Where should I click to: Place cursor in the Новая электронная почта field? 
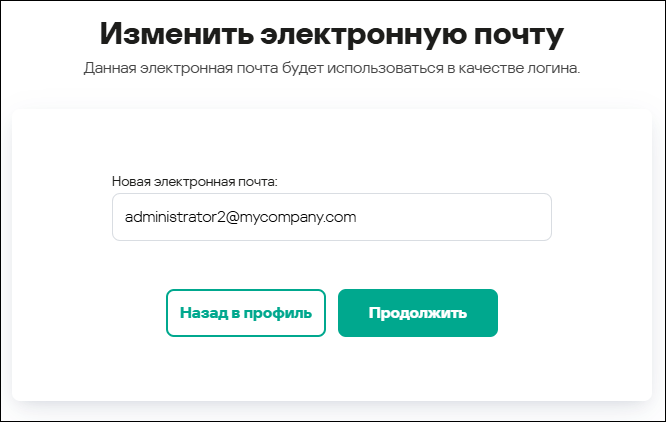coord(331,216)
